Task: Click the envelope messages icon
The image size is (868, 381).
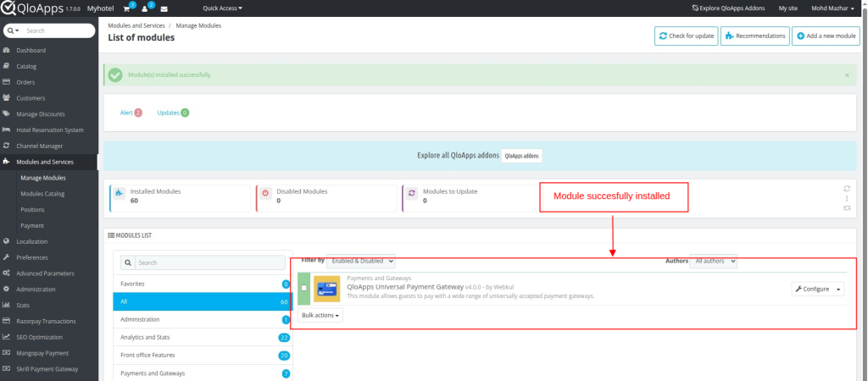Action: (x=164, y=8)
